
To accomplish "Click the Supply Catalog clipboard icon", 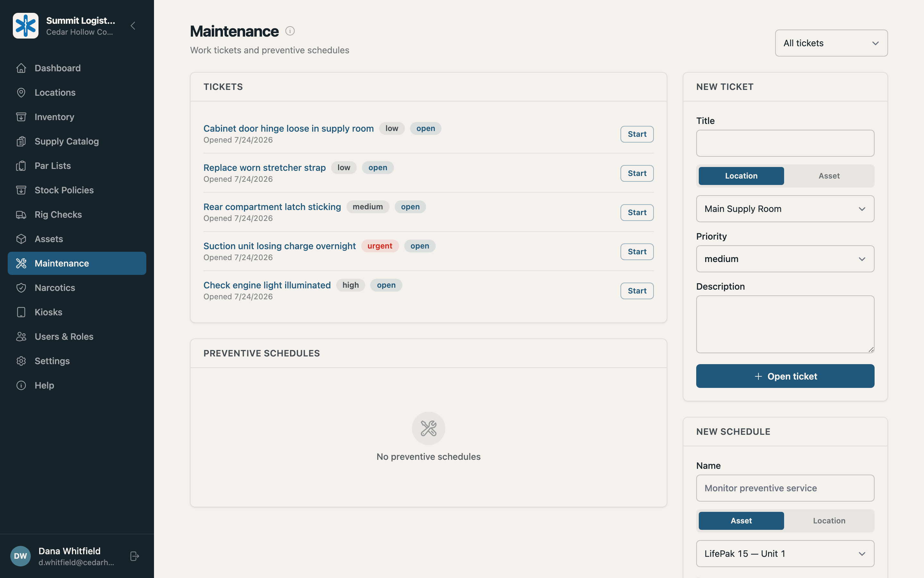I will (21, 141).
